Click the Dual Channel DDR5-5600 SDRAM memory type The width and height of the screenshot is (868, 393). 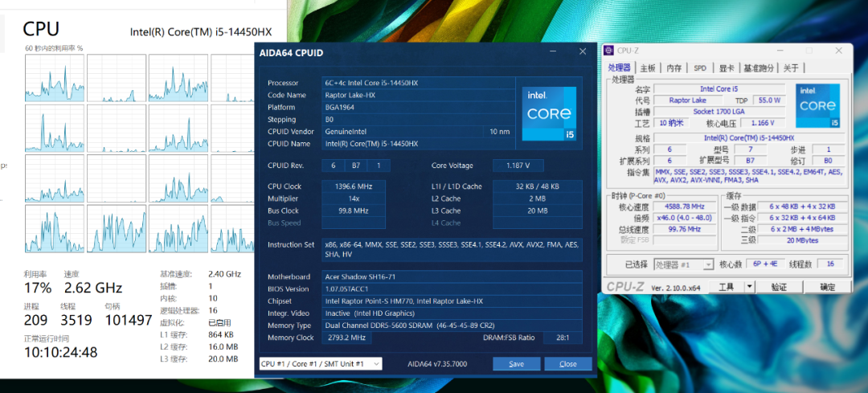click(452, 325)
